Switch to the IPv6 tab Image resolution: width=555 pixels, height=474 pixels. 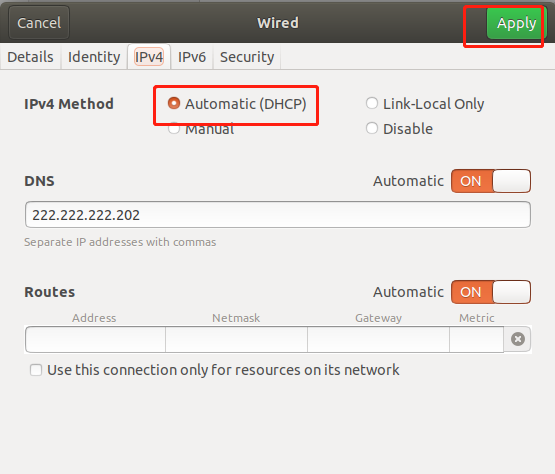[192, 57]
